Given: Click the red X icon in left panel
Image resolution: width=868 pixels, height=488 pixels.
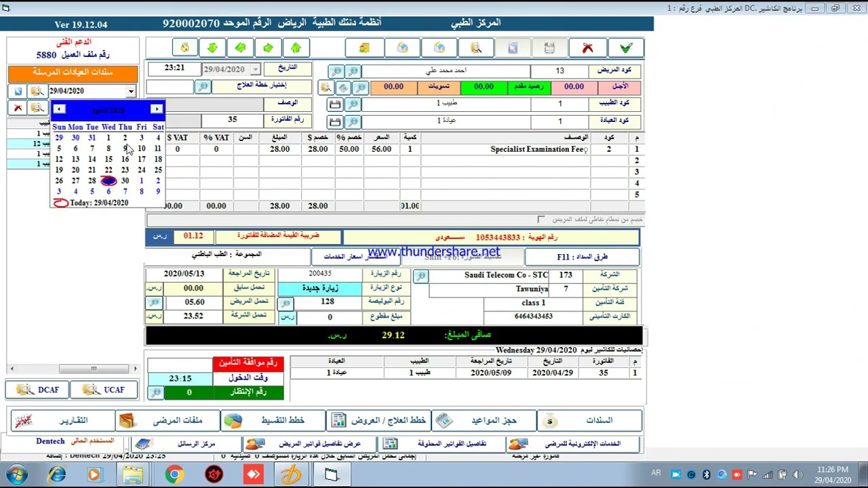Looking at the screenshot, I should tap(18, 108).
